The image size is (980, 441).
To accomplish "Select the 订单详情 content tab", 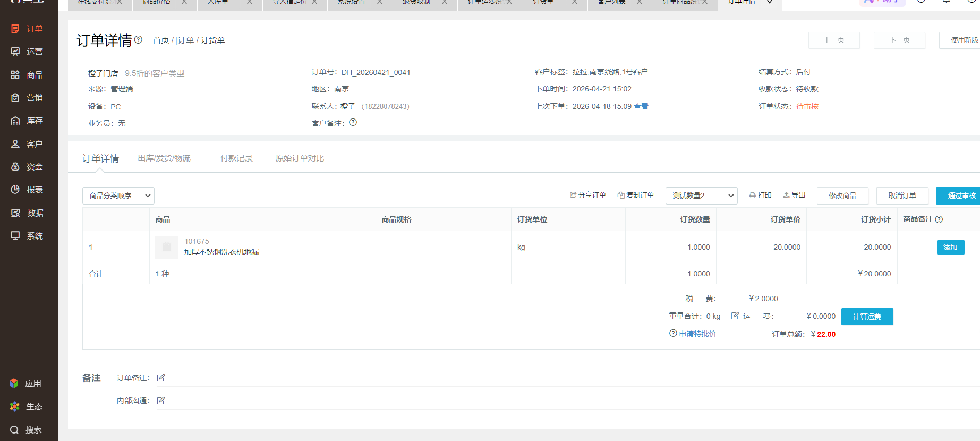I will pos(100,158).
